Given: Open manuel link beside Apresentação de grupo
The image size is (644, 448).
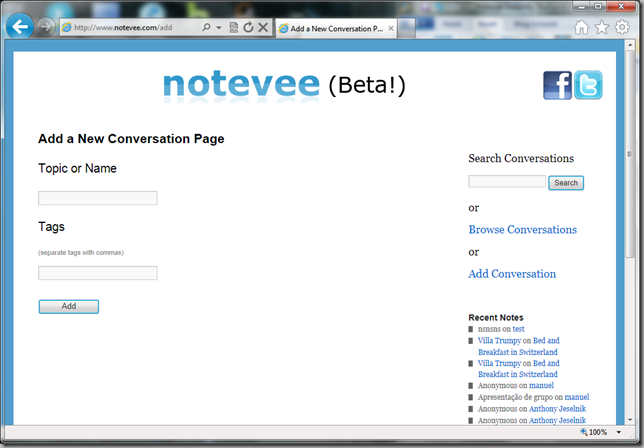Looking at the screenshot, I should point(577,397).
